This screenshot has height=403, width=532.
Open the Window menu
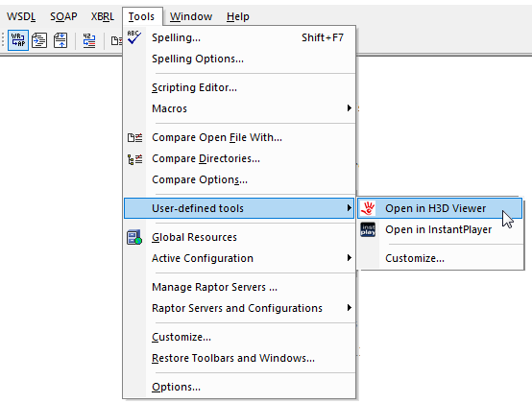(191, 16)
